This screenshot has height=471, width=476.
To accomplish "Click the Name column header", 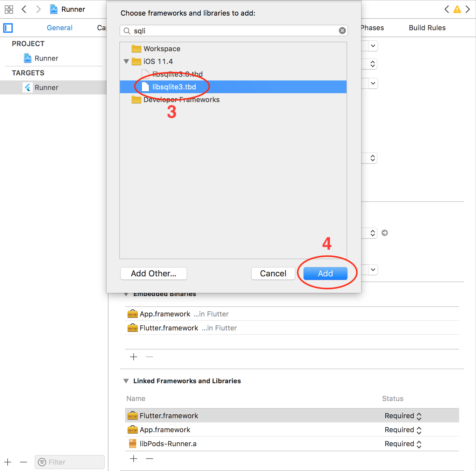I will 136,398.
